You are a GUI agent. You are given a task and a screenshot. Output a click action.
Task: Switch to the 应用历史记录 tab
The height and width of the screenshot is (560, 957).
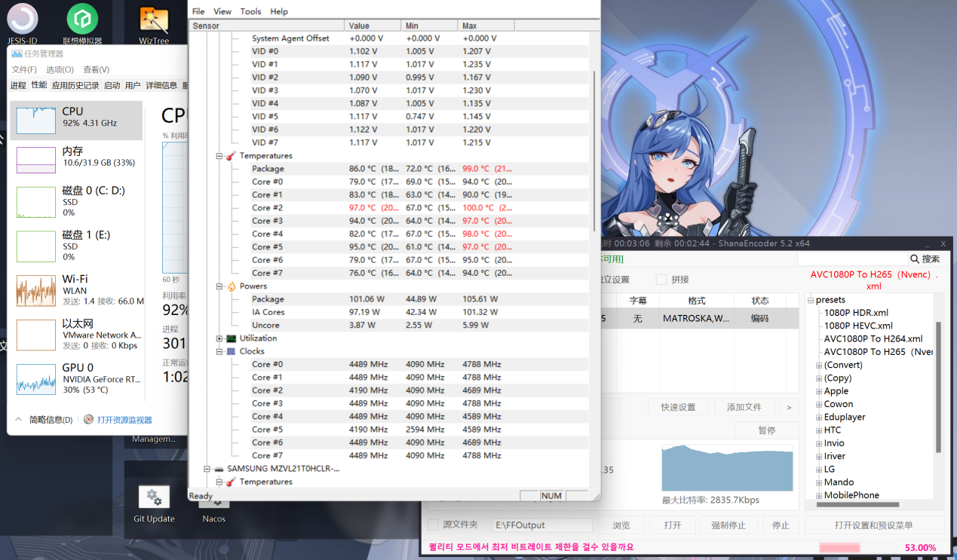75,85
